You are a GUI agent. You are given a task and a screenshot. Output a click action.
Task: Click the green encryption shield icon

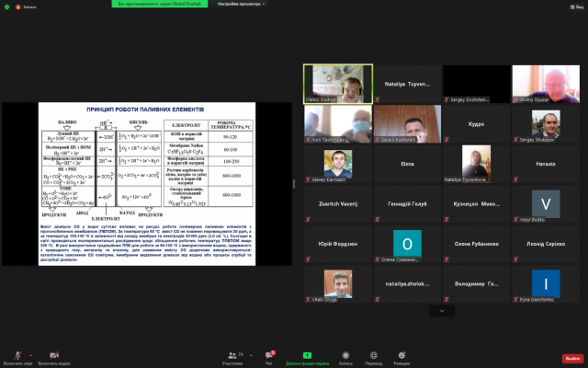pyautogui.click(x=6, y=6)
